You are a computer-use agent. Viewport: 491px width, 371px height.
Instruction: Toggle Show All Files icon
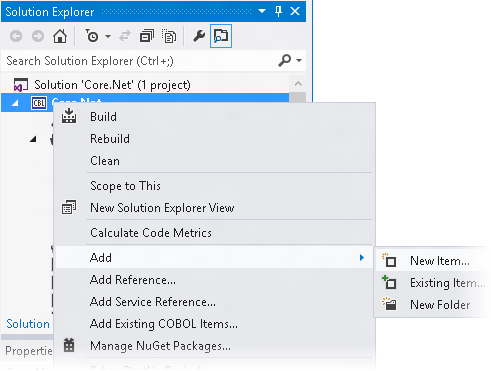coord(169,36)
